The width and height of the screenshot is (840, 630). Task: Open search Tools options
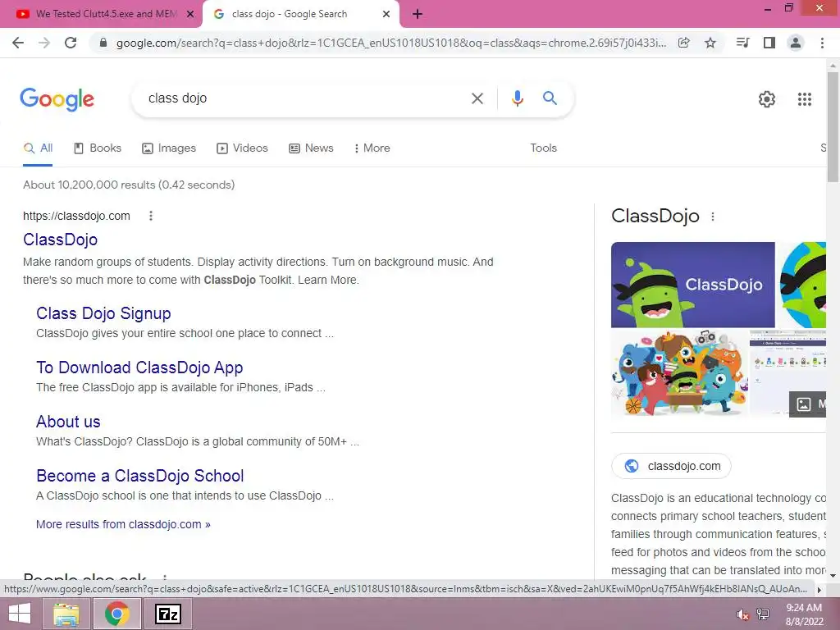pyautogui.click(x=543, y=148)
